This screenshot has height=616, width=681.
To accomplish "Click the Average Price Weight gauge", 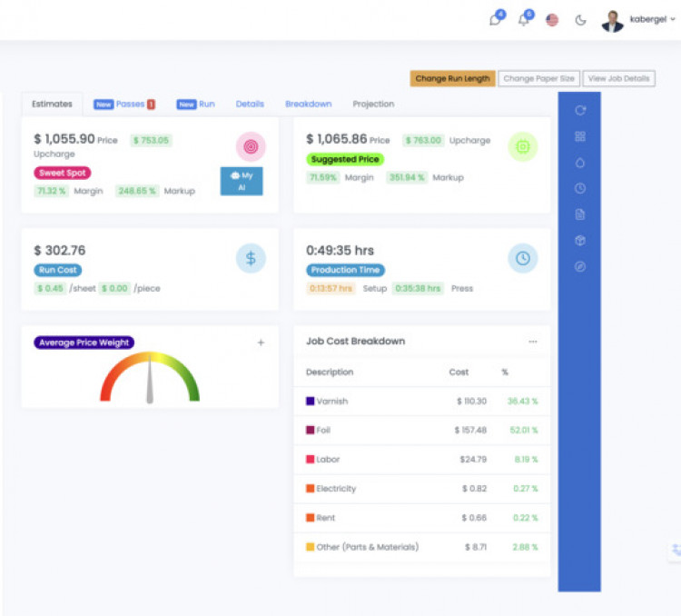I will 150,379.
